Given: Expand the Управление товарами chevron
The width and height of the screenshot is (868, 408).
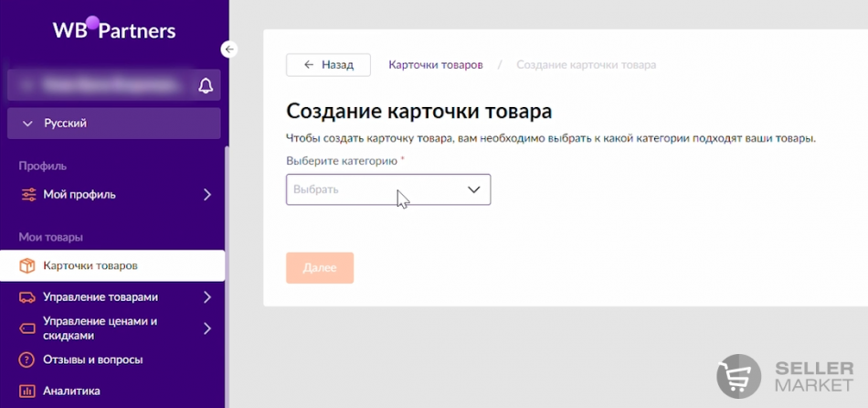Looking at the screenshot, I should (x=207, y=297).
